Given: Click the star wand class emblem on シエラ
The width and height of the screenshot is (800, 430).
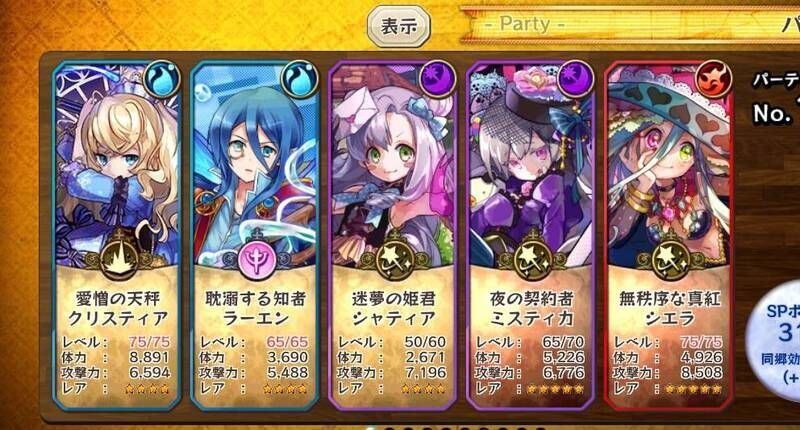Looking at the screenshot, I should [670, 258].
